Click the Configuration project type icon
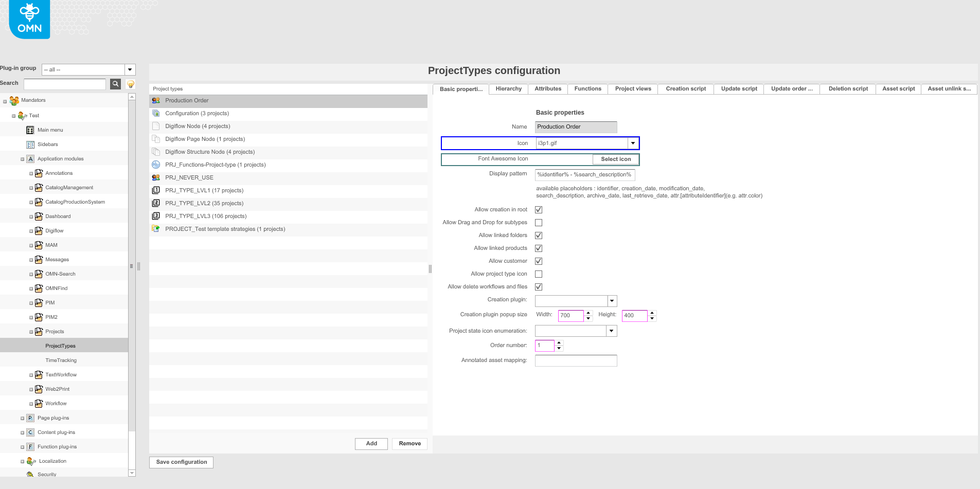The width and height of the screenshot is (980, 489). pyautogui.click(x=156, y=113)
